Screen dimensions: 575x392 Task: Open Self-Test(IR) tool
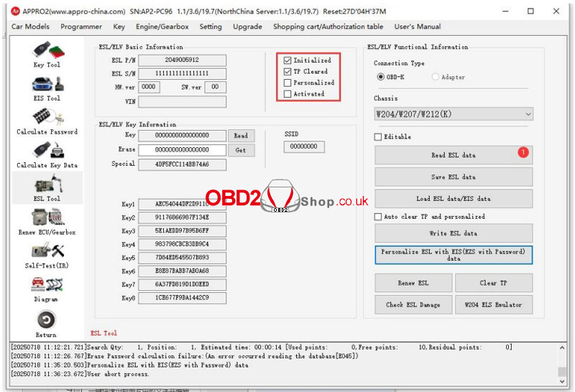pos(47,256)
